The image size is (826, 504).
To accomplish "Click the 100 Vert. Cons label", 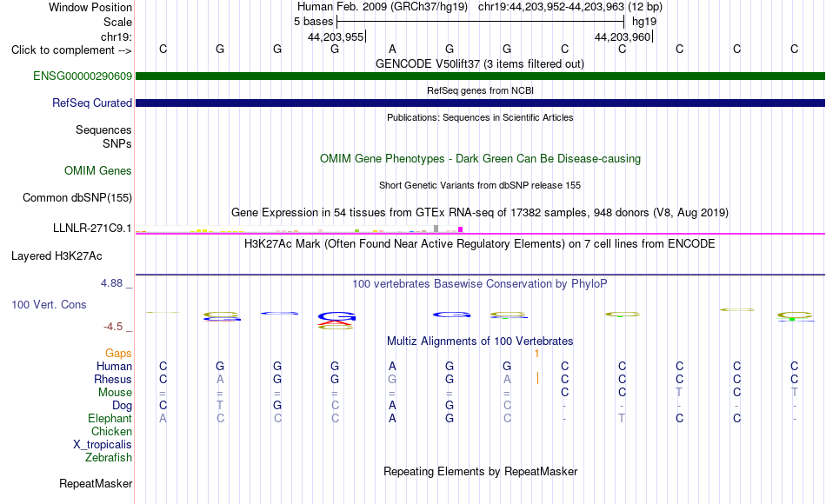I will point(49,304).
